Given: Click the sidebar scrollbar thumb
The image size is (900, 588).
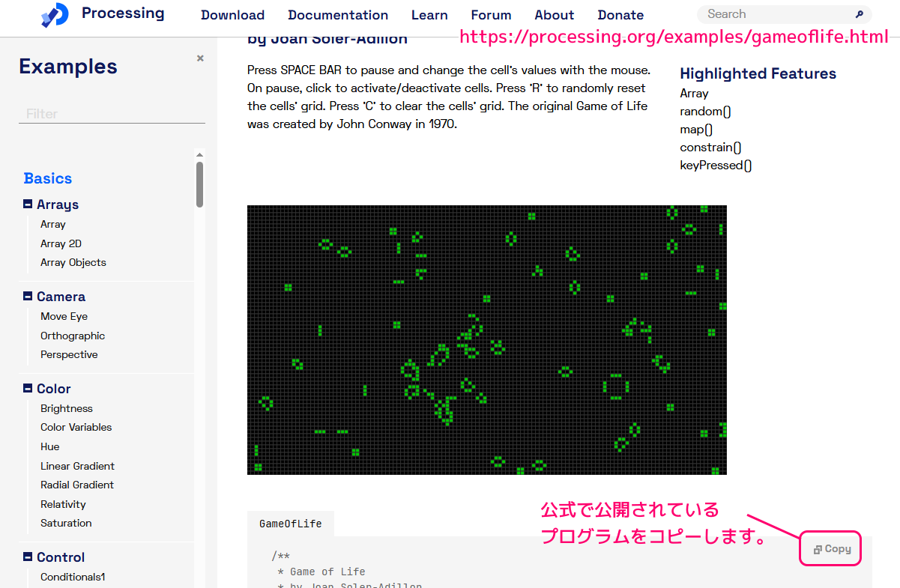Looking at the screenshot, I should 199,183.
